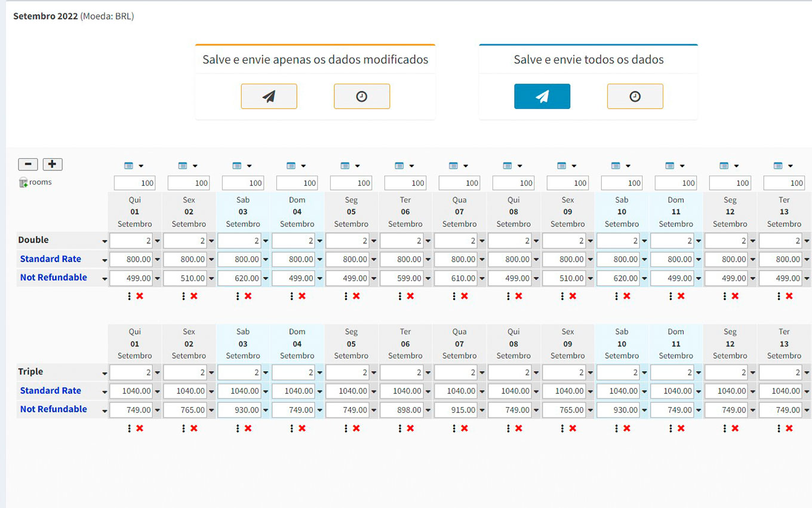The width and height of the screenshot is (812, 508).
Task: Expand the dropdown arrow next to Triple Standard Rate
Action: 104,392
